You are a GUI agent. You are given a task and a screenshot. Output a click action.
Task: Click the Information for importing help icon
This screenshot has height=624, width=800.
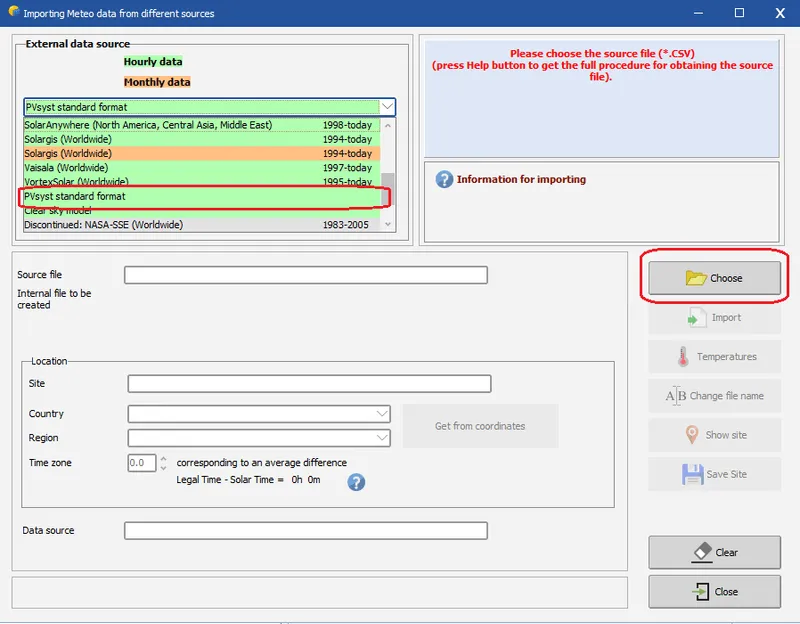click(x=444, y=179)
